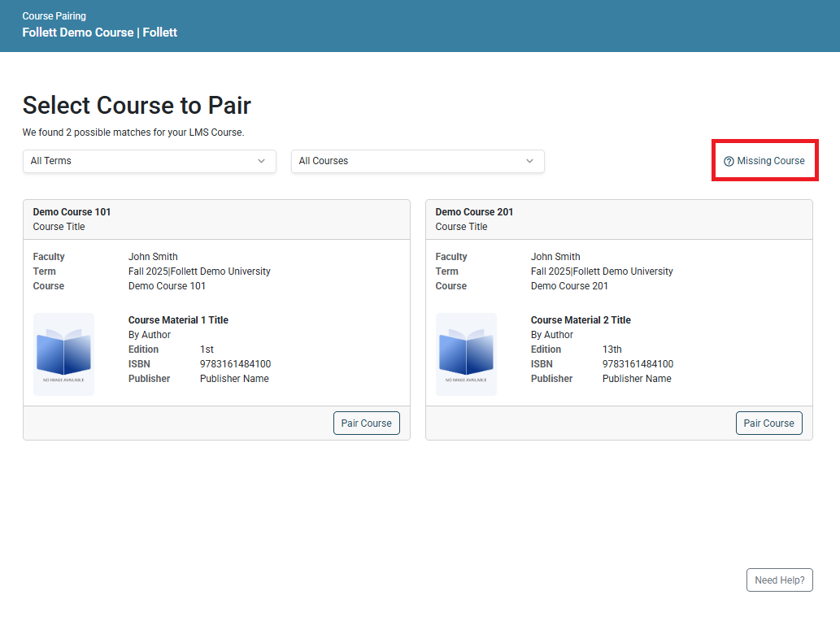This screenshot has width=840, height=621.
Task: Click the no-image placeholder in Demo Course 101
Action: tap(63, 354)
